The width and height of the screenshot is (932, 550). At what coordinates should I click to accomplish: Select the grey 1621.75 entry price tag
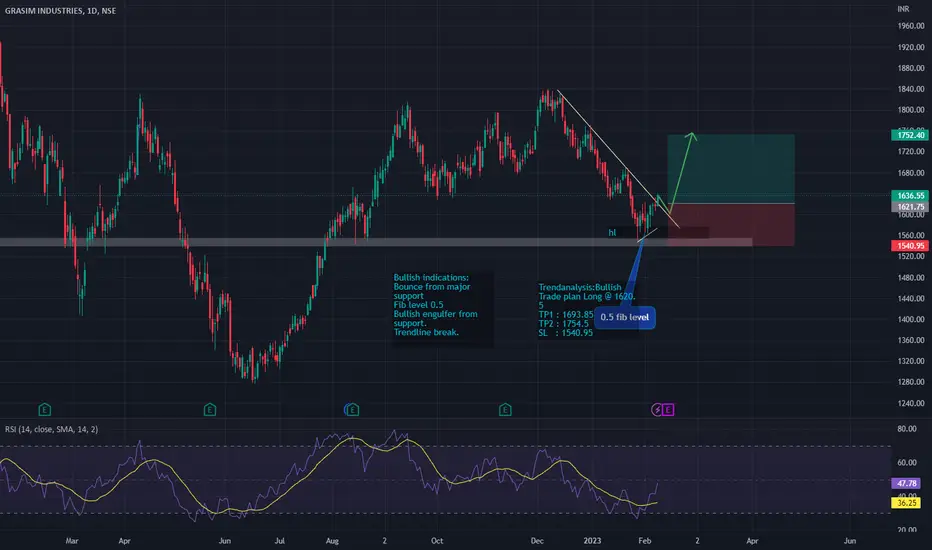coord(910,207)
